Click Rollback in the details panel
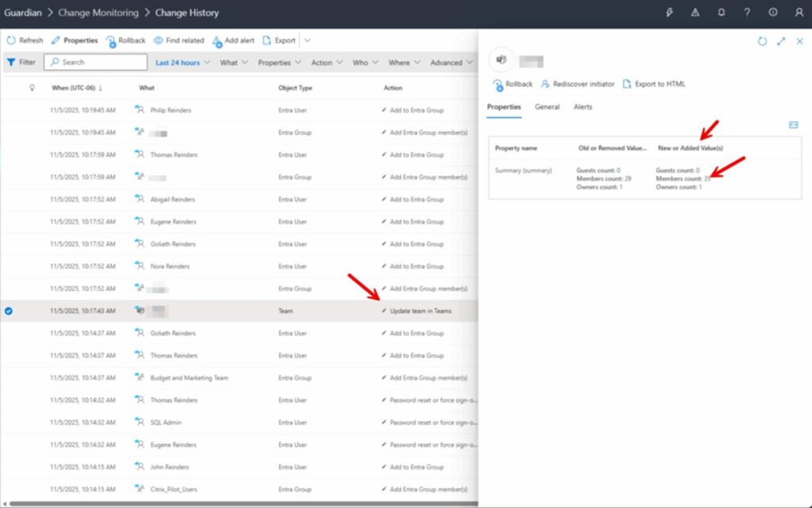Screen dimensions: 812x508 (513, 84)
